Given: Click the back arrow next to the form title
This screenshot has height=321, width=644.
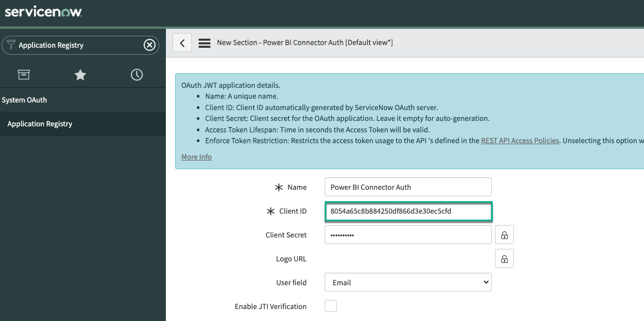Looking at the screenshot, I should coord(182,42).
